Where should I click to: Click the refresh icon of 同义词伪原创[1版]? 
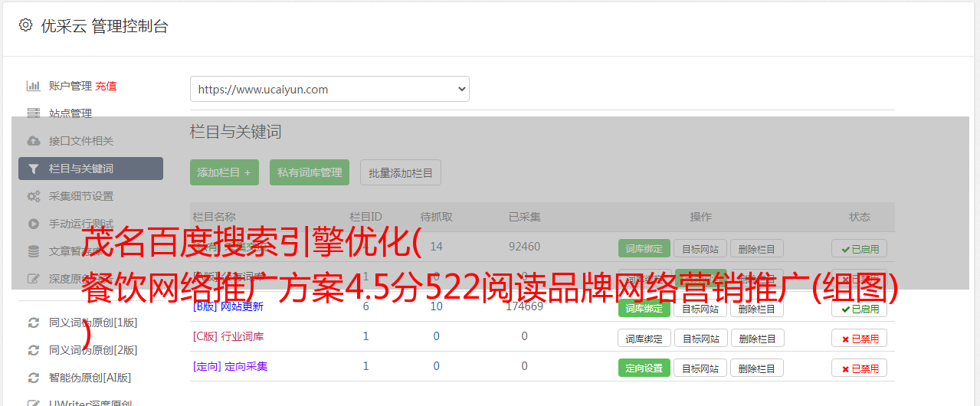tap(33, 323)
